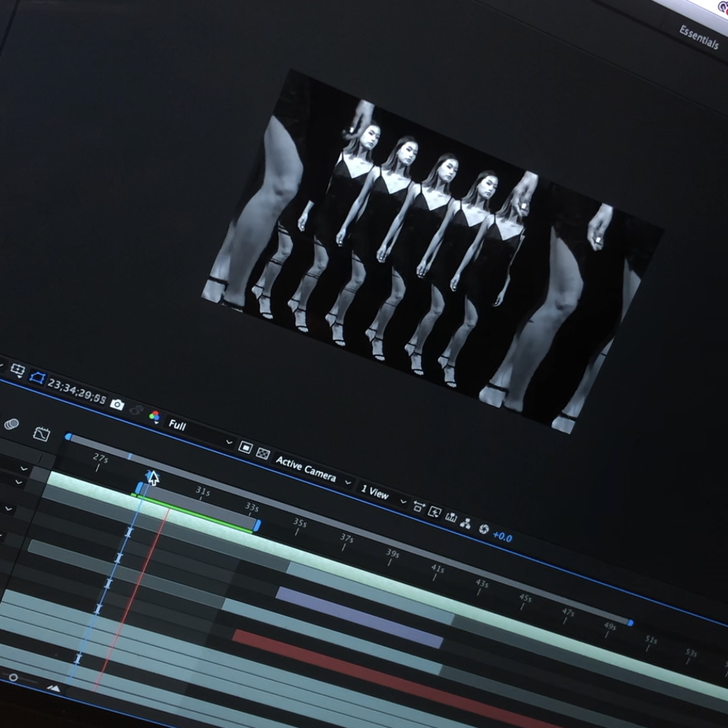
Task: Open the Graph Editor
Action: coord(41,434)
